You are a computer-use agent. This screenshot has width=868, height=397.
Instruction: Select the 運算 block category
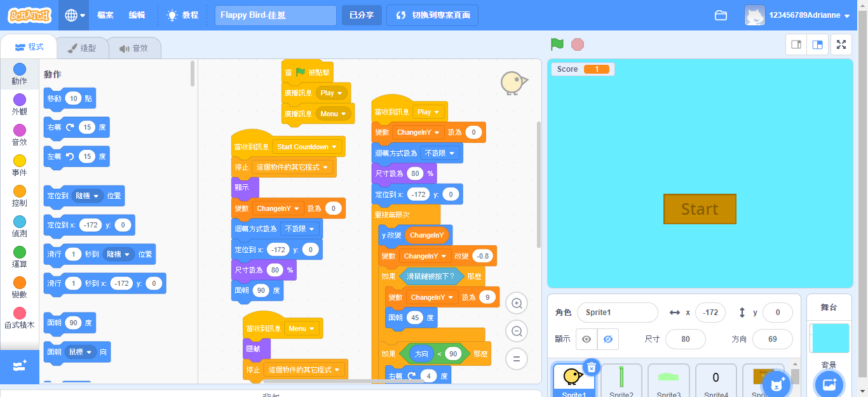pos(20,257)
